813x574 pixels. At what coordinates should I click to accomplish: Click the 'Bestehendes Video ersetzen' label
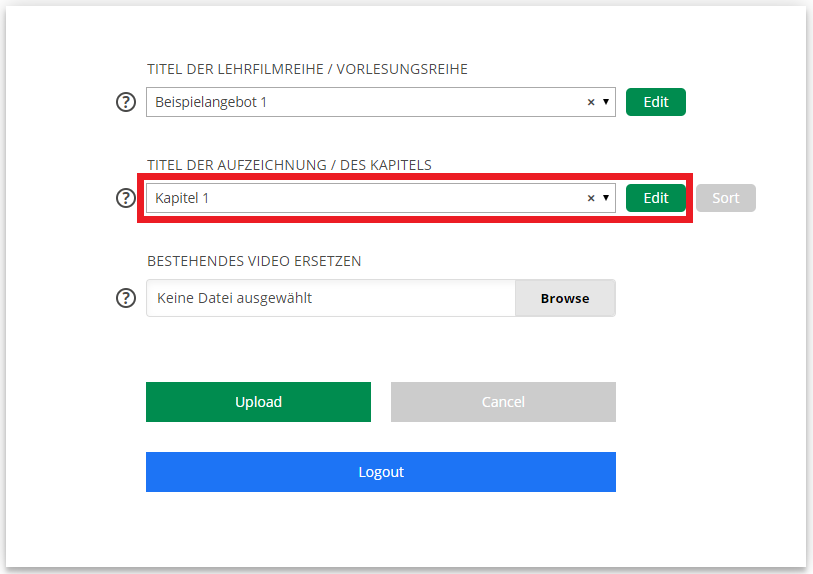pyautogui.click(x=254, y=261)
